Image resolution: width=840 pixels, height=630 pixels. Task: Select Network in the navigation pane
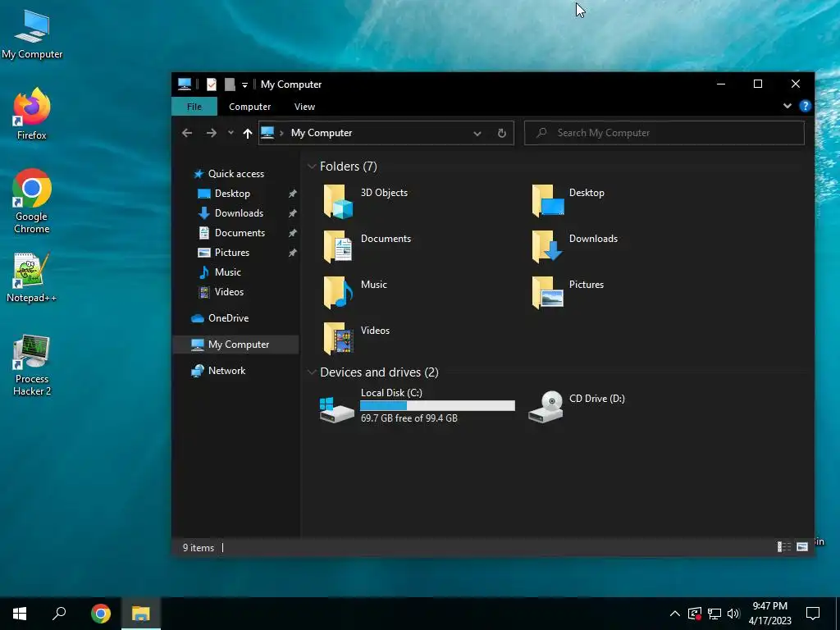click(x=226, y=371)
